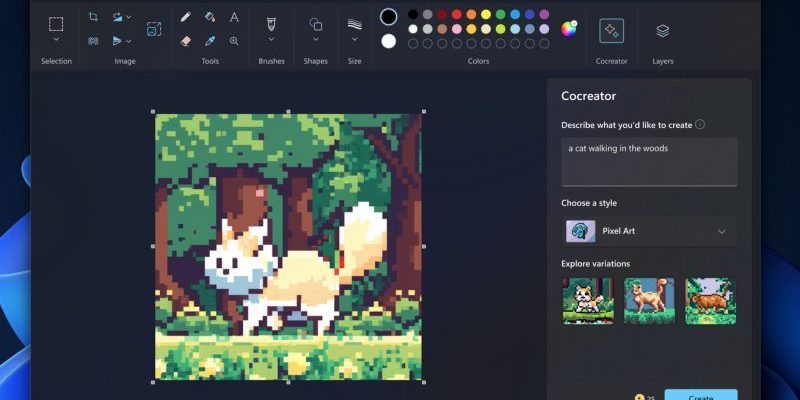Click the prompt field 'a cat walking in the woods'
The image size is (800, 400).
coord(649,162)
